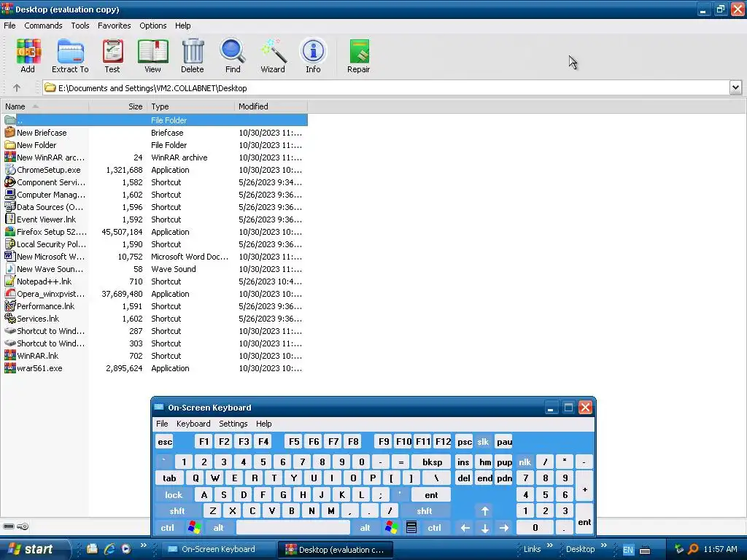The image size is (747, 560).
Task: Expand the address path dropdown arrow
Action: [735, 87]
